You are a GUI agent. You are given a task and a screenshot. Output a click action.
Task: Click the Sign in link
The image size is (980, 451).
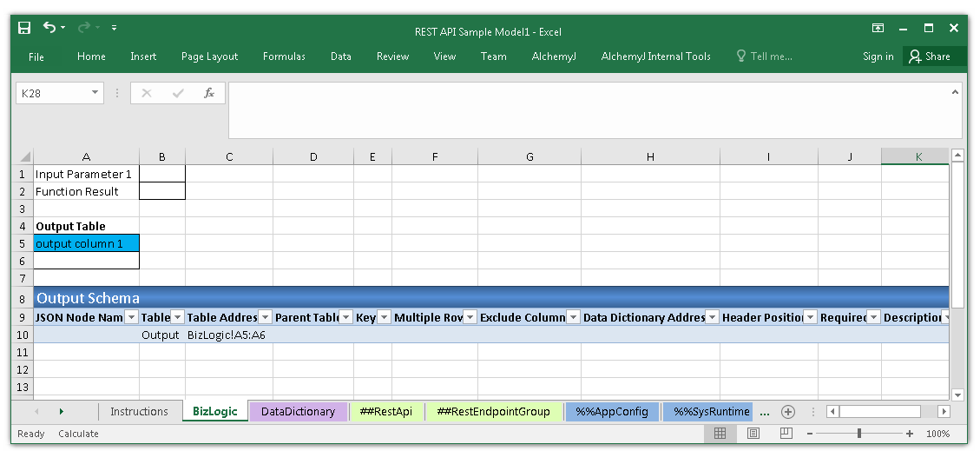pyautogui.click(x=878, y=56)
